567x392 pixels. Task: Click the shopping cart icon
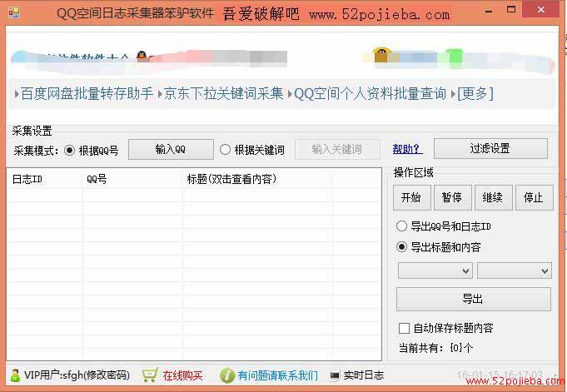150,375
